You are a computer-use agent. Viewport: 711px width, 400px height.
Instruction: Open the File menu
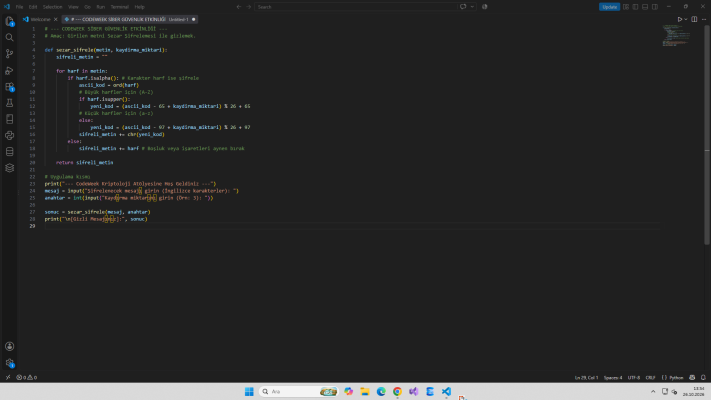[19, 7]
